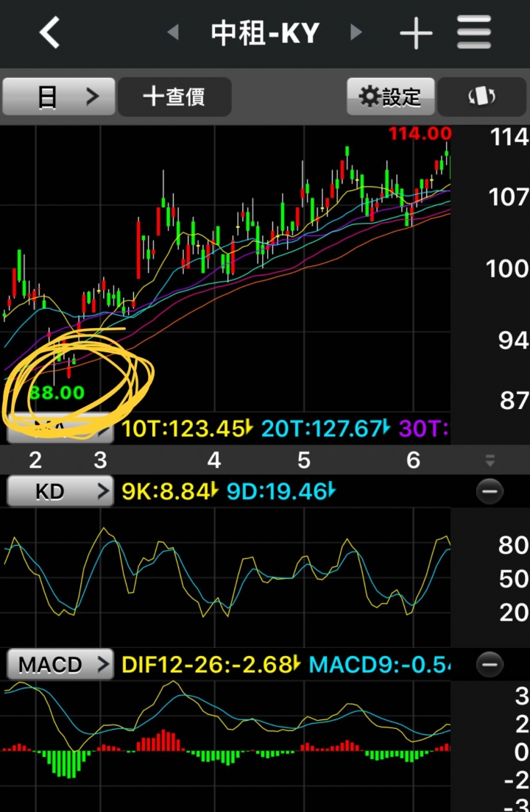Select month 5 on the time axis
Viewport: 530px width, 812px height.
pos(303,460)
